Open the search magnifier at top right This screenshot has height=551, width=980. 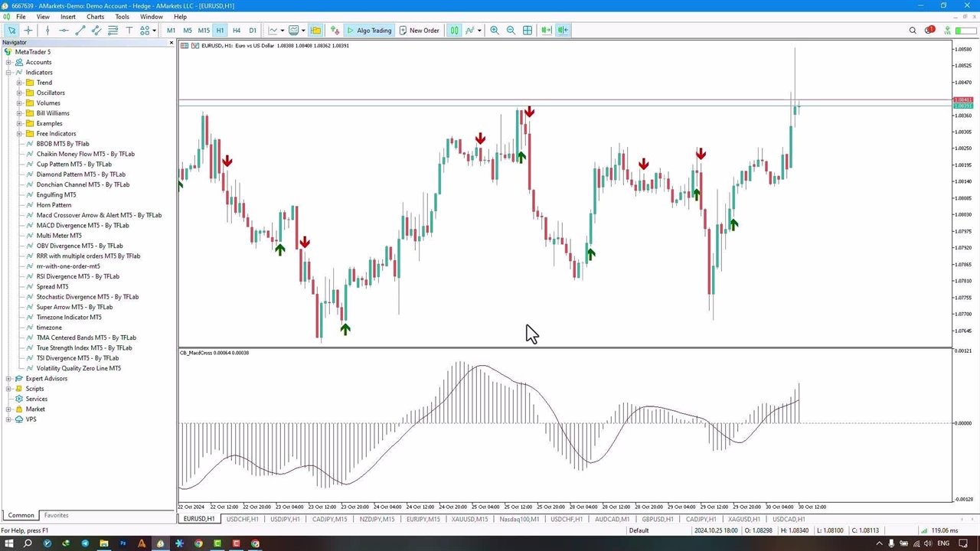tap(913, 31)
